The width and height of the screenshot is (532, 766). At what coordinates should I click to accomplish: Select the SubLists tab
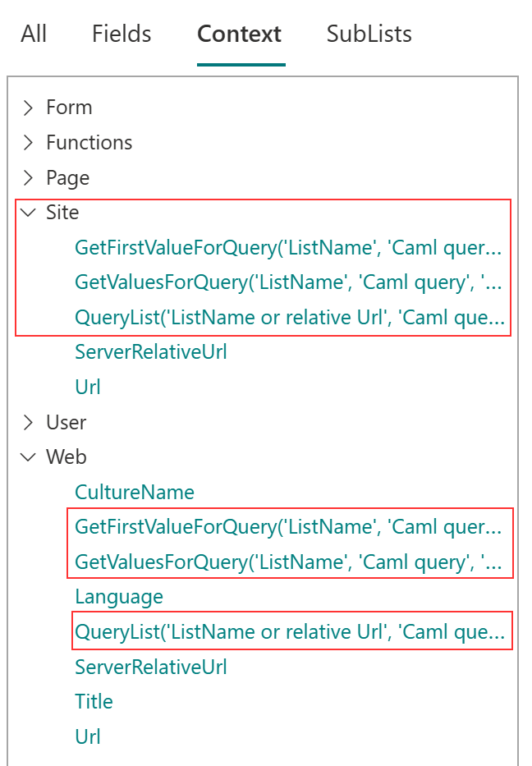(369, 34)
